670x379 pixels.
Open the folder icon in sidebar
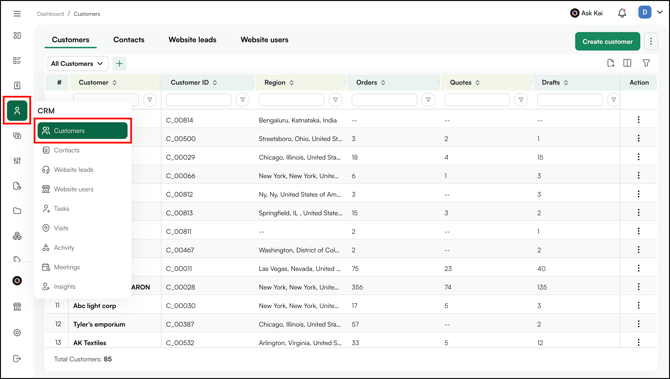click(17, 211)
